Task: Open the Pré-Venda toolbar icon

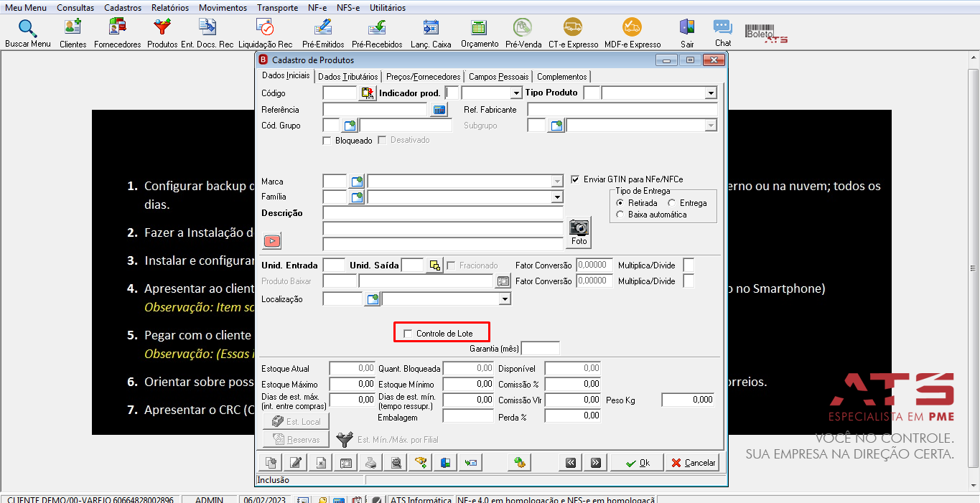Action: pyautogui.click(x=523, y=33)
